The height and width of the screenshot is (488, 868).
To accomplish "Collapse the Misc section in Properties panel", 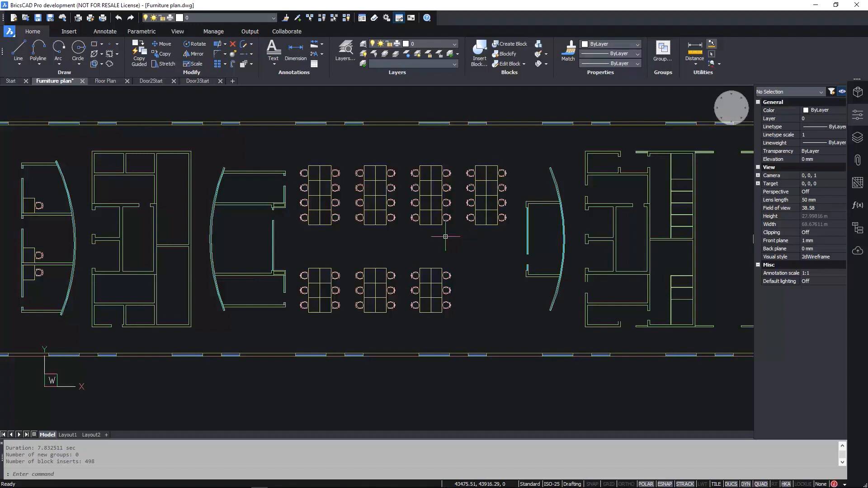I will (758, 265).
